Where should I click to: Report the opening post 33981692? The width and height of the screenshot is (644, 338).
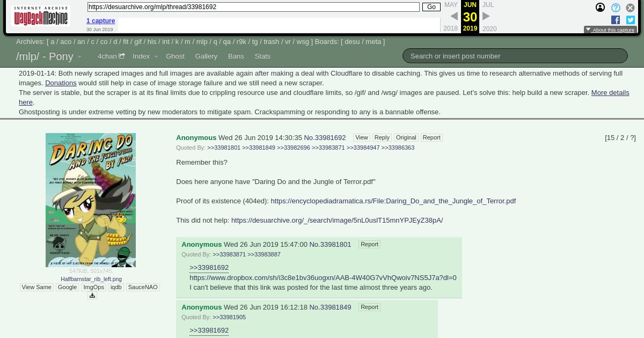point(431,137)
